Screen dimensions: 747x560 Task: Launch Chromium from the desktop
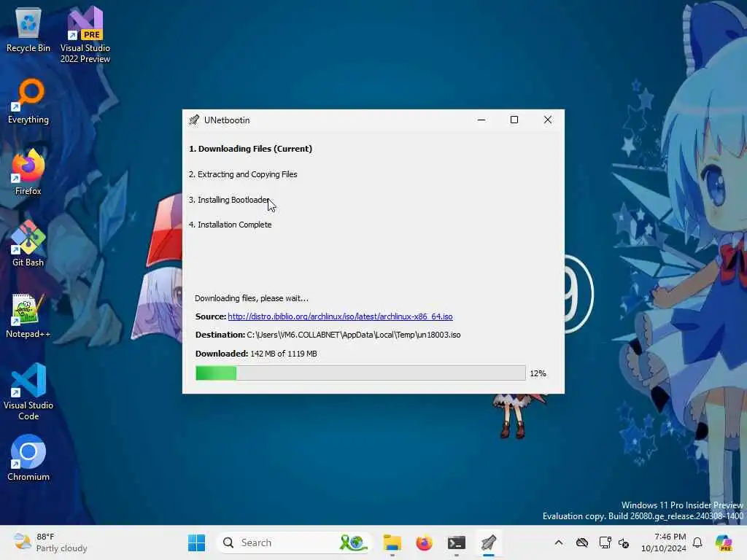click(x=28, y=458)
